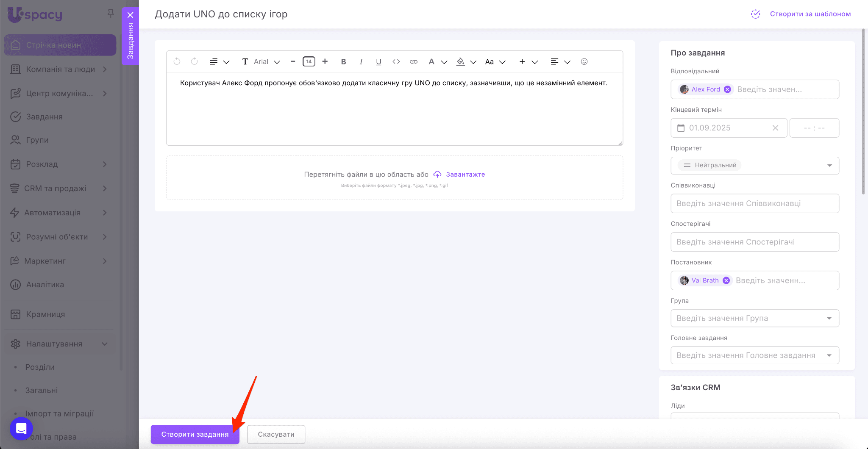This screenshot has width=868, height=449.
Task: Click the upload cloud icon
Action: click(x=437, y=175)
